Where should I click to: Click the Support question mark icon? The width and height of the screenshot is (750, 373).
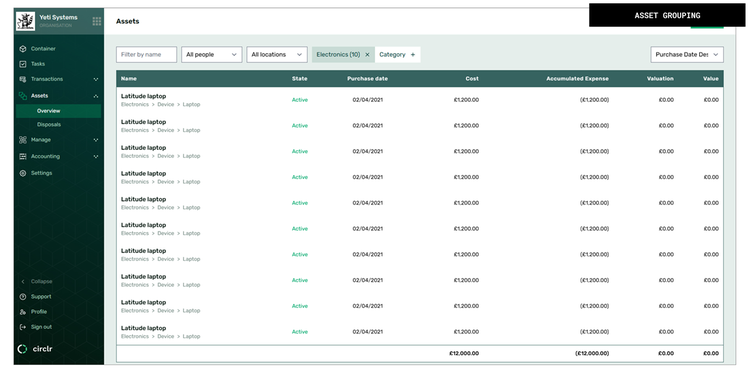(22, 297)
